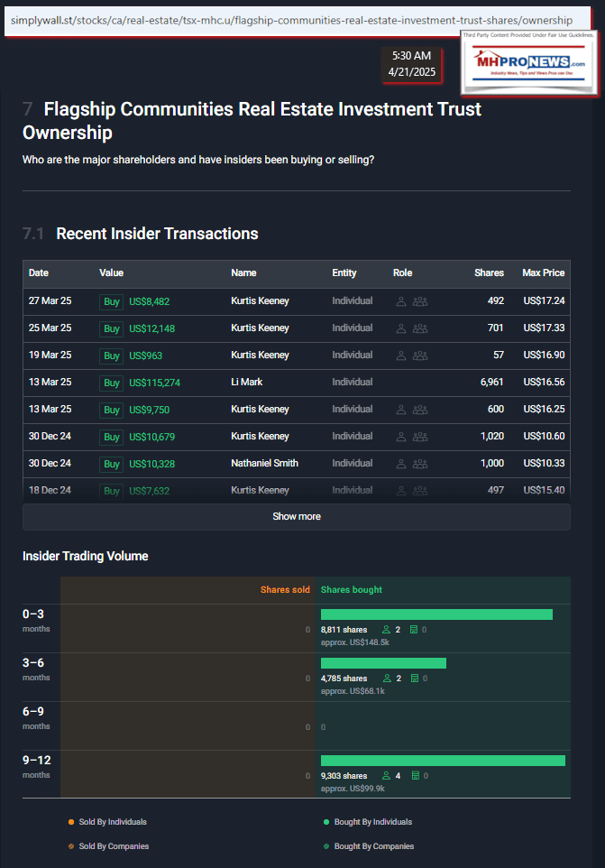
Task: Click the Insider Trading Volume heading
Action: click(x=85, y=557)
